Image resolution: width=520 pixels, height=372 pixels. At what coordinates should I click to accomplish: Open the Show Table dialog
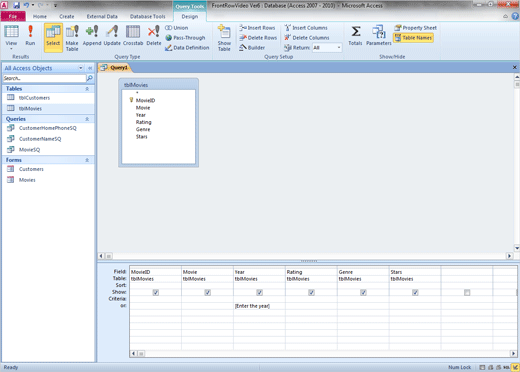click(x=224, y=37)
